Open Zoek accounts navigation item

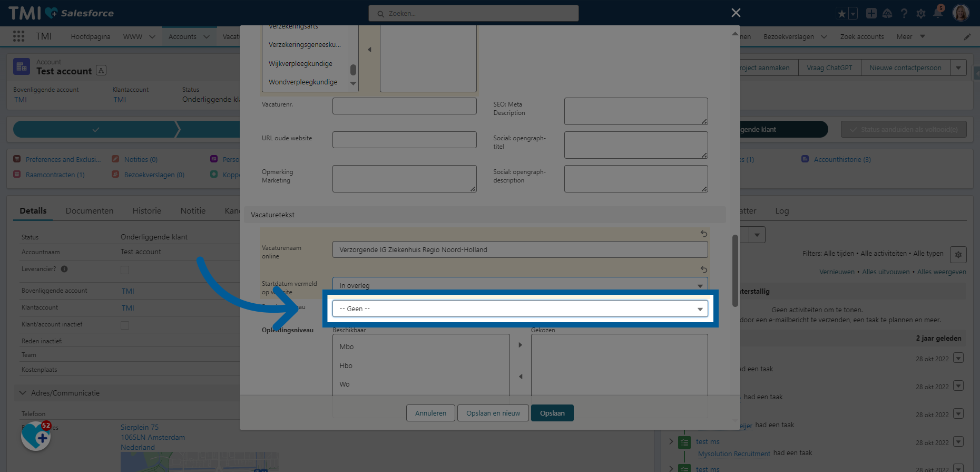862,36
